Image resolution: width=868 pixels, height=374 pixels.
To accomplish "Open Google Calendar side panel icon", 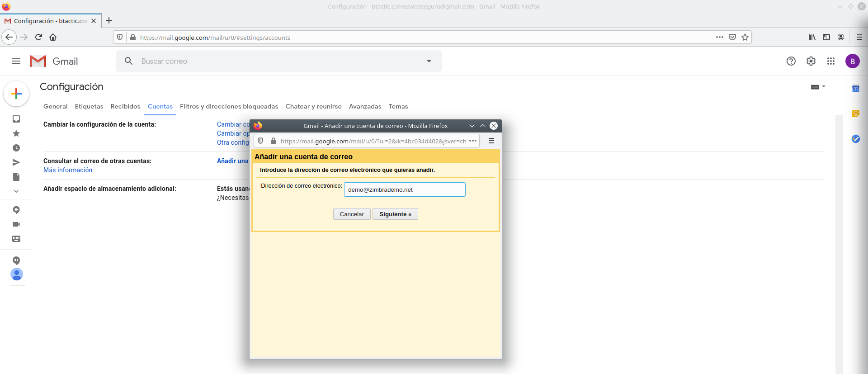I will pyautogui.click(x=856, y=88).
